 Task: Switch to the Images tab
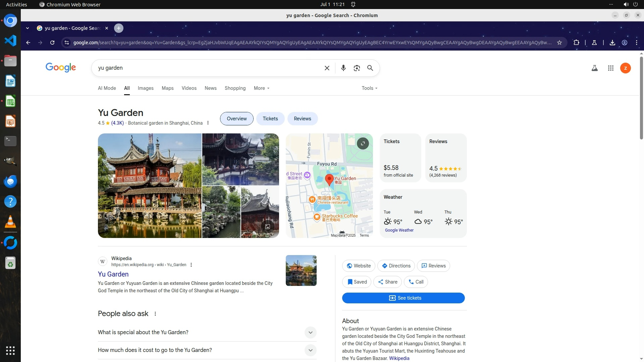pos(146,88)
